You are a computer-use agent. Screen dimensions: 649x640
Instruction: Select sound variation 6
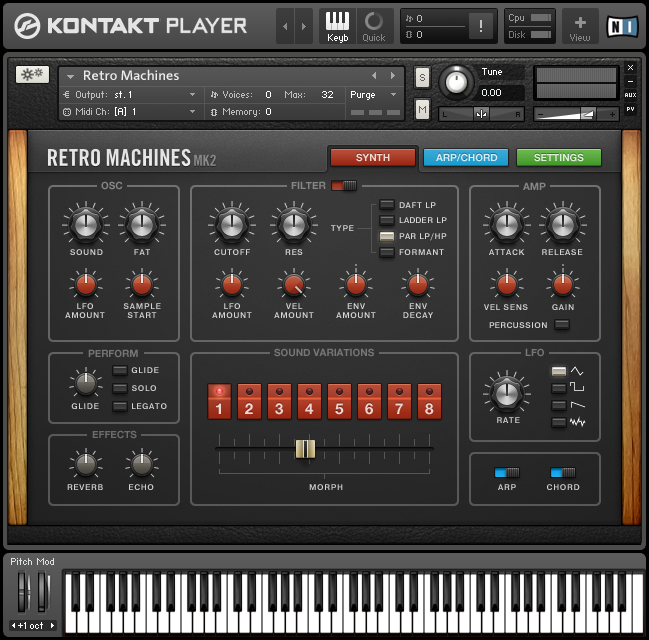(x=369, y=402)
